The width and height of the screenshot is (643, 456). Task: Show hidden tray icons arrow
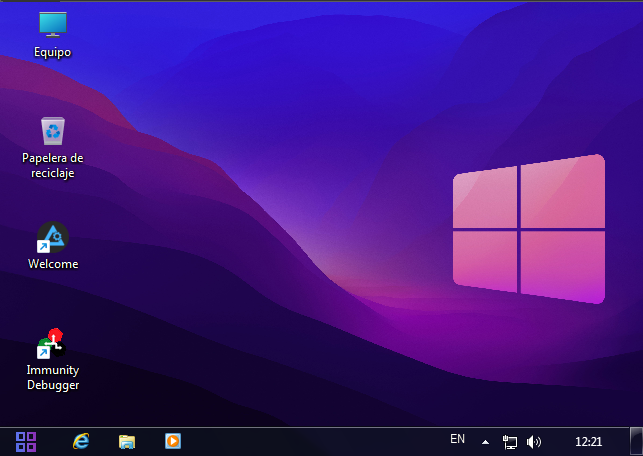tap(486, 442)
